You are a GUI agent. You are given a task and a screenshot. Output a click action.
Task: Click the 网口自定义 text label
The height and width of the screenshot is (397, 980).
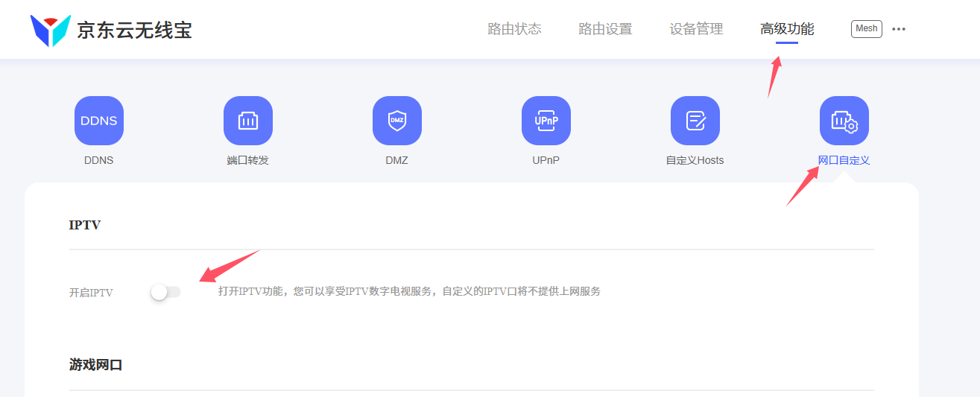click(844, 160)
